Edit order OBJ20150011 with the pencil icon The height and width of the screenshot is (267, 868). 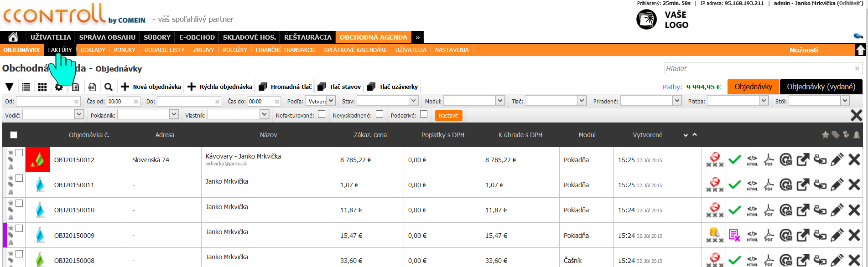tap(837, 185)
